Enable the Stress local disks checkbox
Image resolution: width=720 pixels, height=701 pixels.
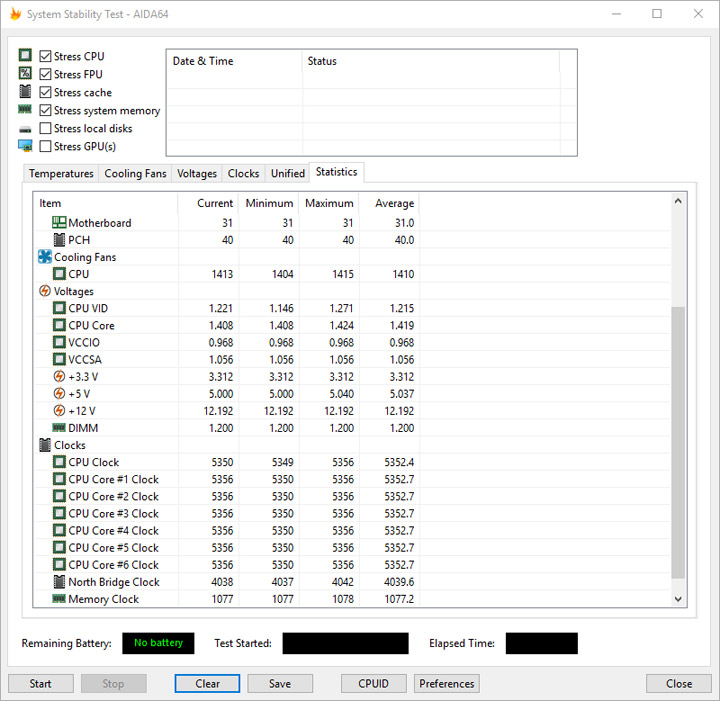(x=45, y=128)
